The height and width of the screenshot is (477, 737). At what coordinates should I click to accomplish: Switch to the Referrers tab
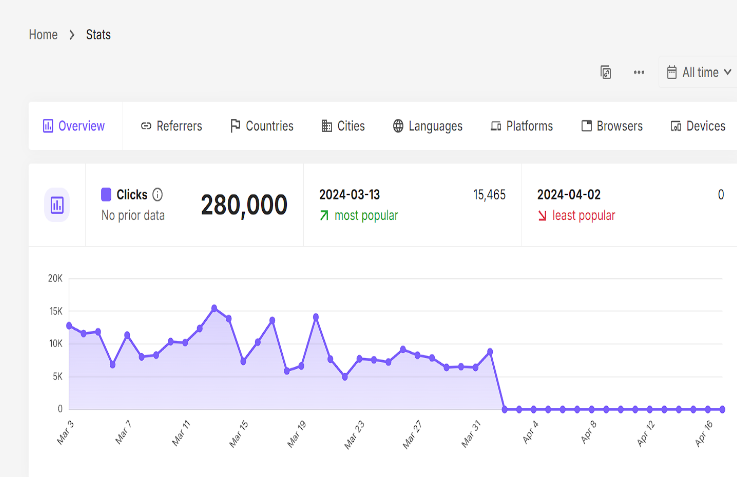tap(171, 126)
